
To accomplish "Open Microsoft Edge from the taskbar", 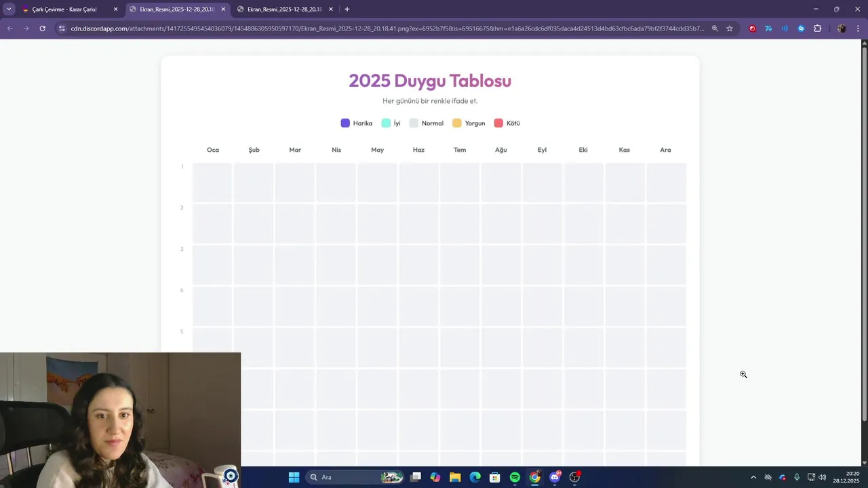I will coord(475,477).
